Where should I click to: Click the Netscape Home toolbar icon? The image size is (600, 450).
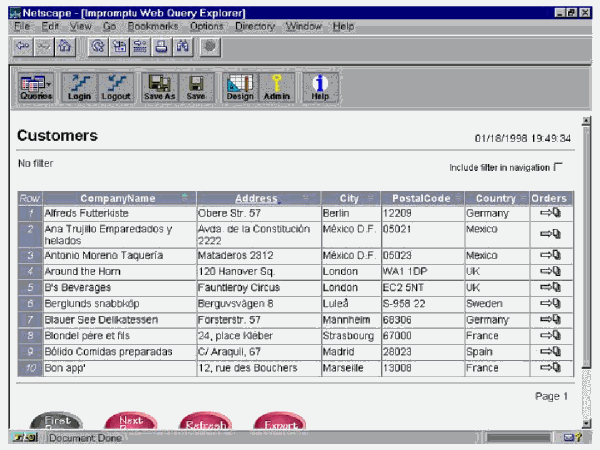[65, 47]
